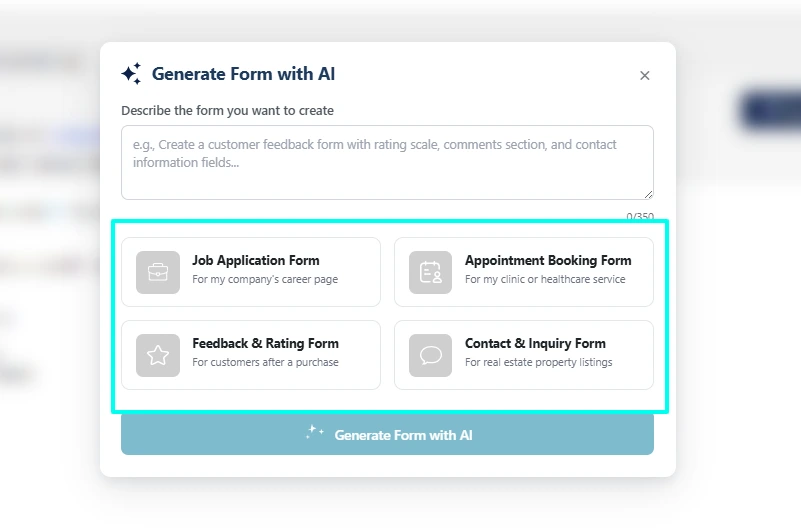
Task: Close the Generate Form with AI dialog
Action: pyautogui.click(x=645, y=76)
